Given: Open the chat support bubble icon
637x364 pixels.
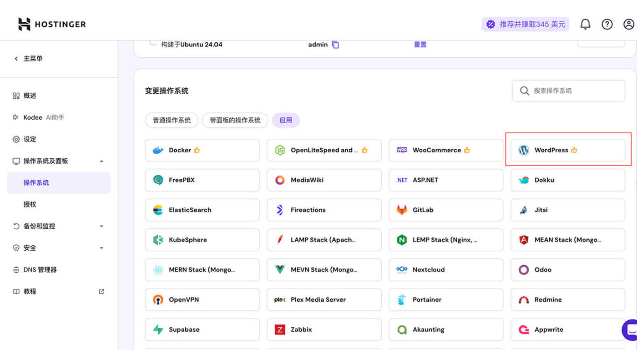Looking at the screenshot, I should click(630, 330).
